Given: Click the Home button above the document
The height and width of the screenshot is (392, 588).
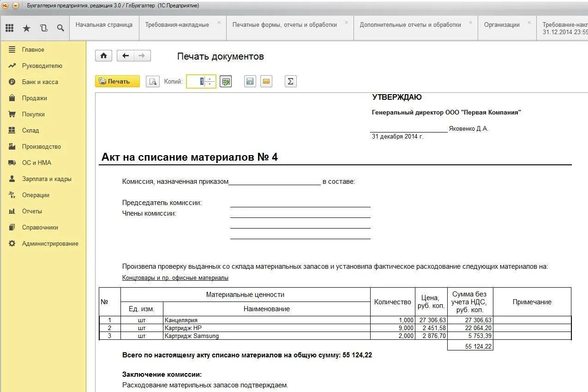Looking at the screenshot, I should tap(103, 56).
